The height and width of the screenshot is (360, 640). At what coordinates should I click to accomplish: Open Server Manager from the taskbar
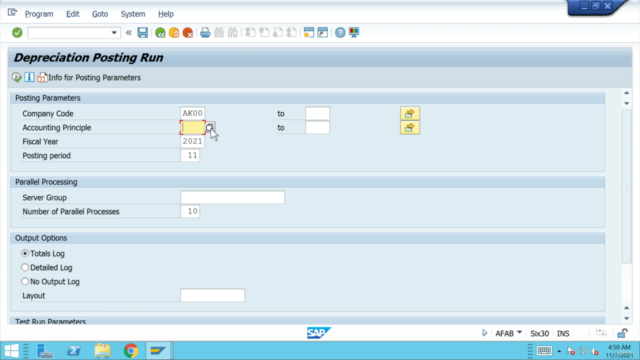point(44,351)
